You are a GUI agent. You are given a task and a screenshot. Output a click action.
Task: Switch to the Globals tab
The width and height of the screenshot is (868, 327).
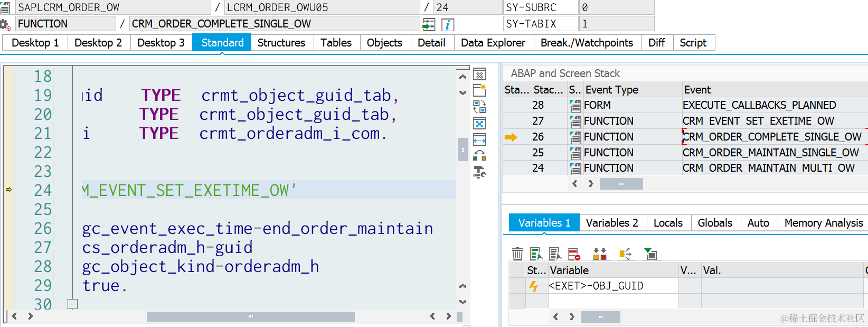coord(715,223)
